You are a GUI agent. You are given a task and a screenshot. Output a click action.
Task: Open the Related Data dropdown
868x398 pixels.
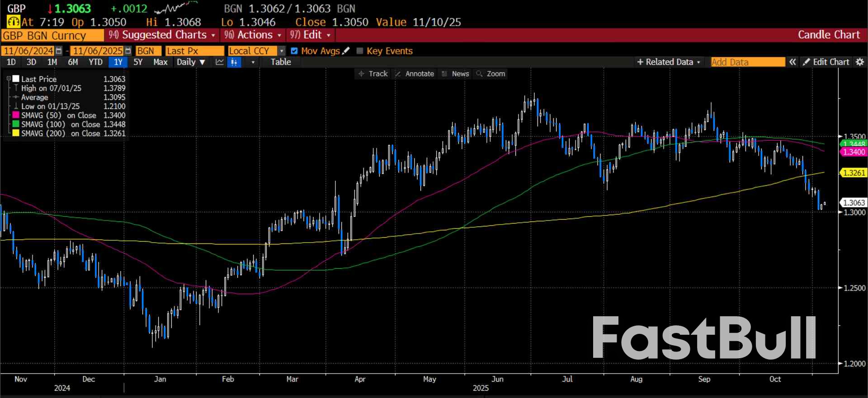[x=669, y=62]
